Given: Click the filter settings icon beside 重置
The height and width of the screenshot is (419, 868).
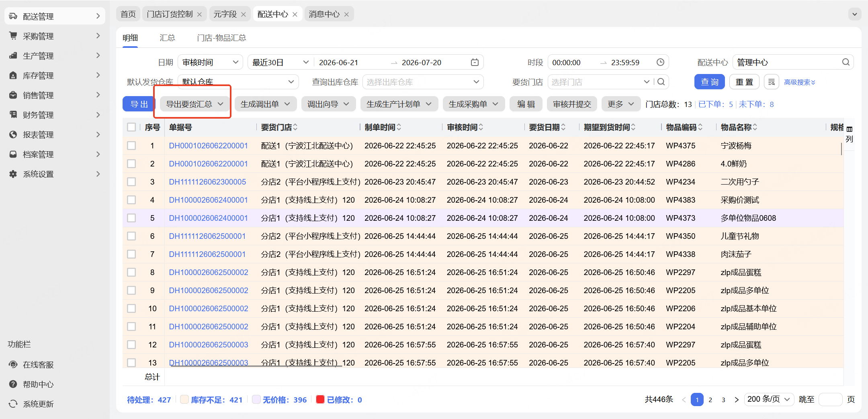Looking at the screenshot, I should point(771,82).
